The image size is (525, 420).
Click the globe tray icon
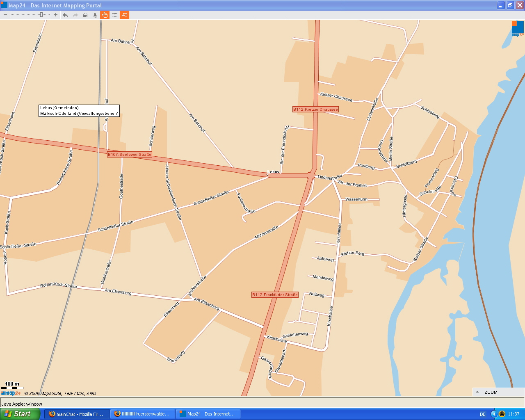[502, 414]
